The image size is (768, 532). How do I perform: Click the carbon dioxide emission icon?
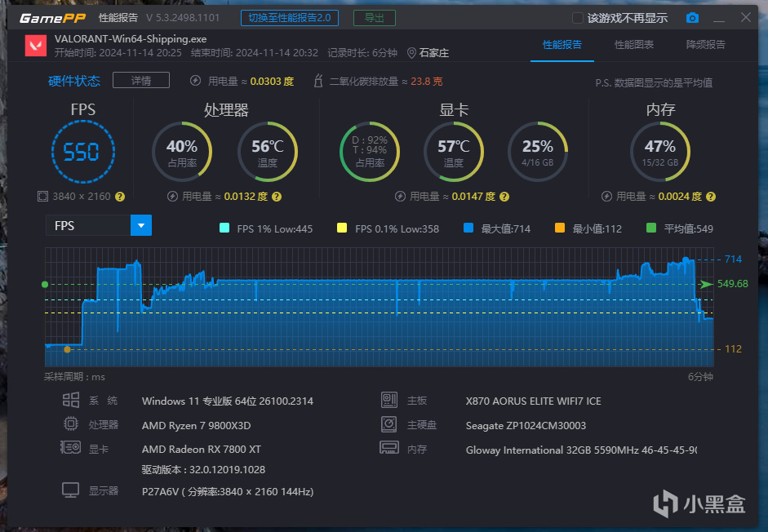[x=318, y=81]
